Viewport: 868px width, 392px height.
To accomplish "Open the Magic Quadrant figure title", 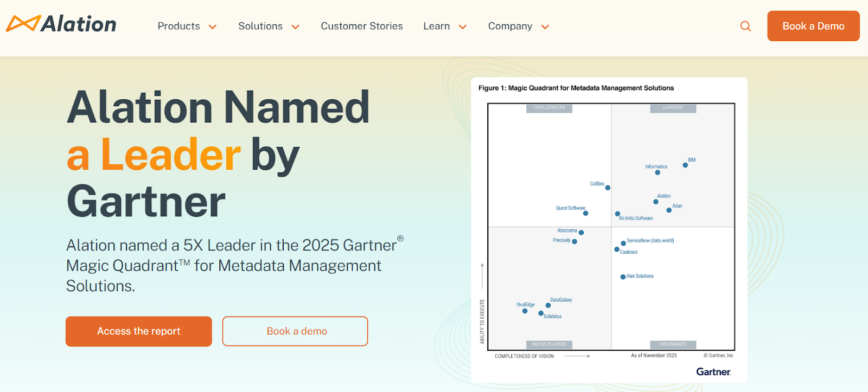I will click(x=576, y=88).
